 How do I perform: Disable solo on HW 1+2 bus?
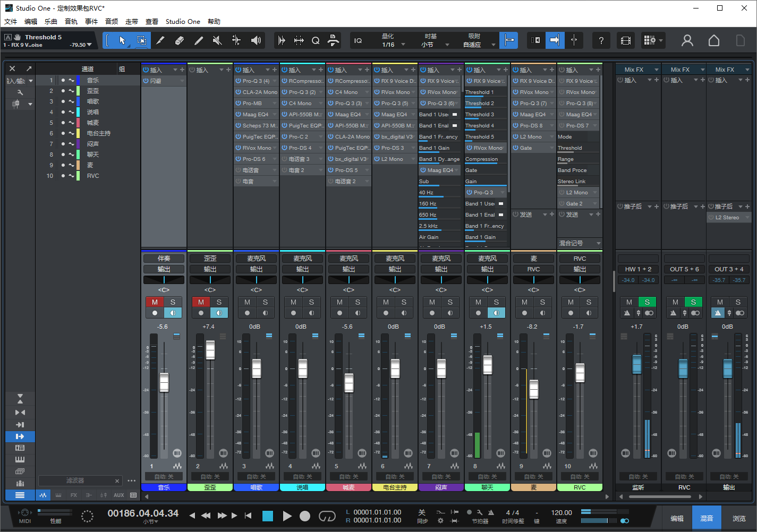click(x=647, y=302)
